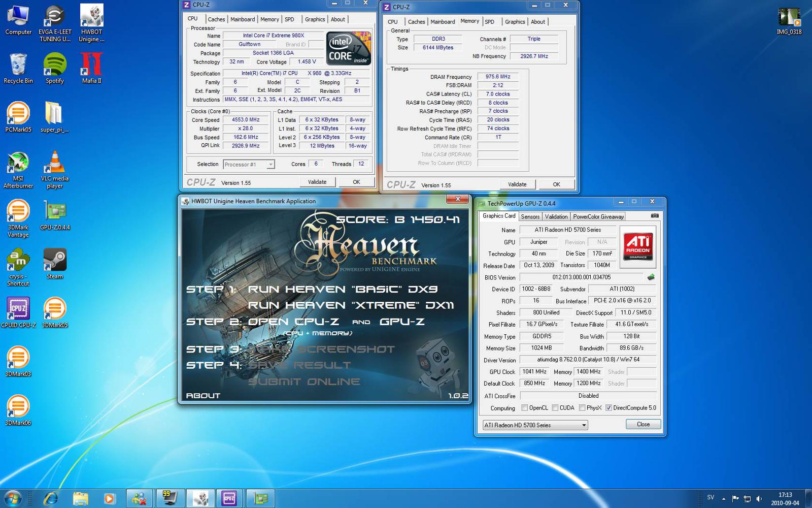The image size is (812, 508).
Task: Launch the crysis shortcut
Action: [x=18, y=268]
